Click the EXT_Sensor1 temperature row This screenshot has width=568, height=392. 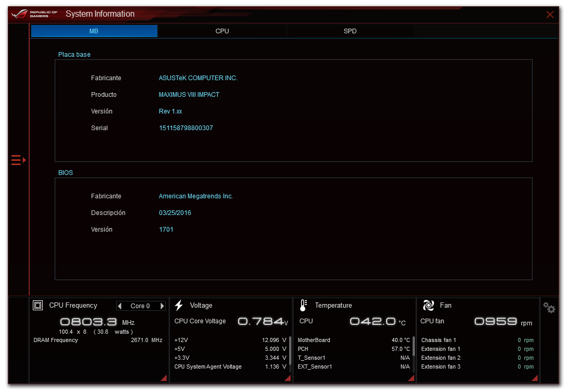[x=354, y=366]
